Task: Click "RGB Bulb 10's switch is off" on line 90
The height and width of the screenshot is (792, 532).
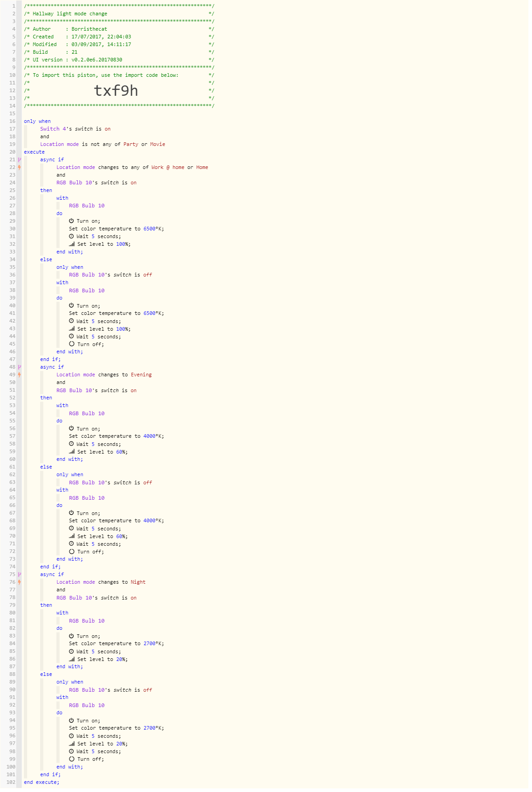Action: pyautogui.click(x=111, y=690)
